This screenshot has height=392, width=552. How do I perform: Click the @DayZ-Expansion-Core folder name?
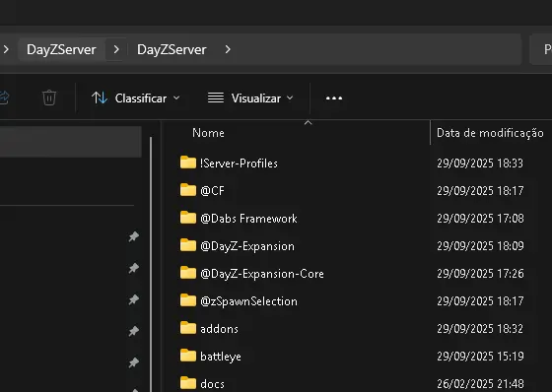[262, 274]
